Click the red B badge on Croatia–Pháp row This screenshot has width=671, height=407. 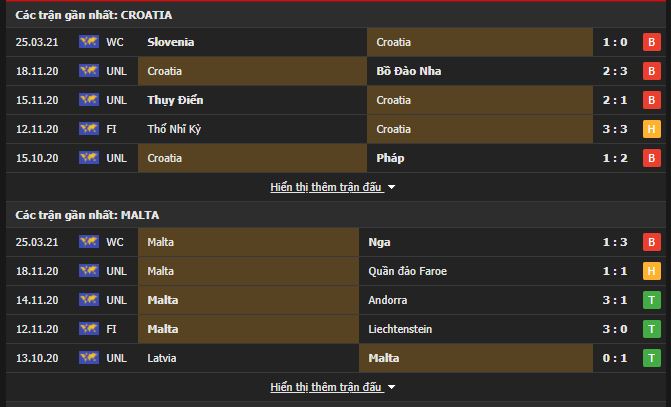point(652,158)
